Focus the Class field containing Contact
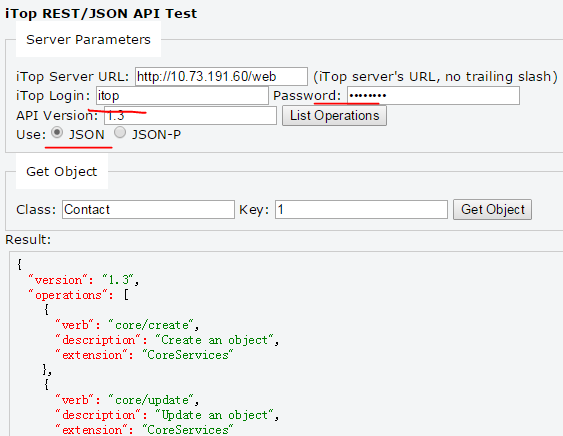Screen dimensions: 563x436 click(x=148, y=209)
